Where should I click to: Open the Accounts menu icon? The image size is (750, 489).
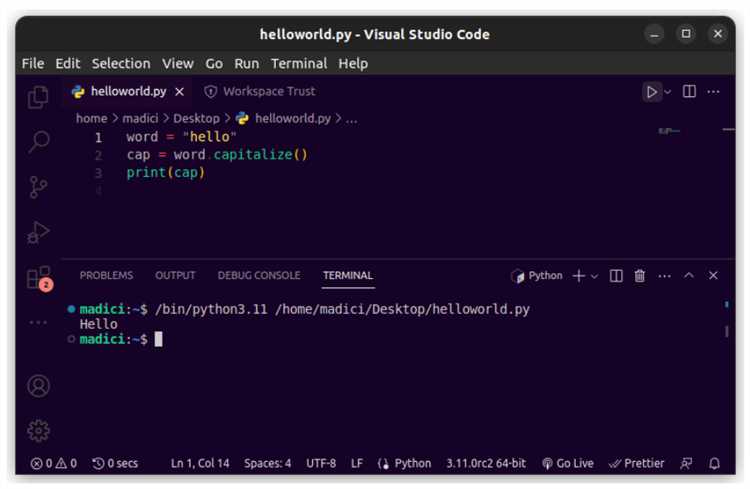[x=38, y=386]
